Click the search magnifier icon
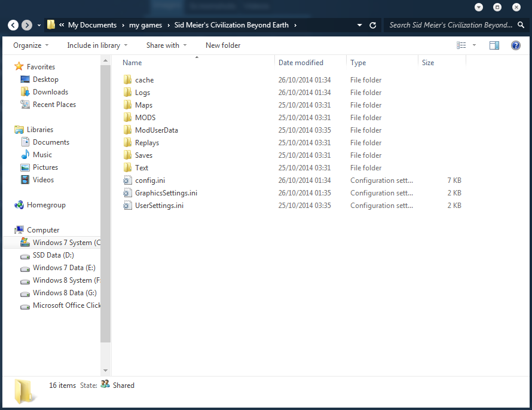 (x=521, y=25)
